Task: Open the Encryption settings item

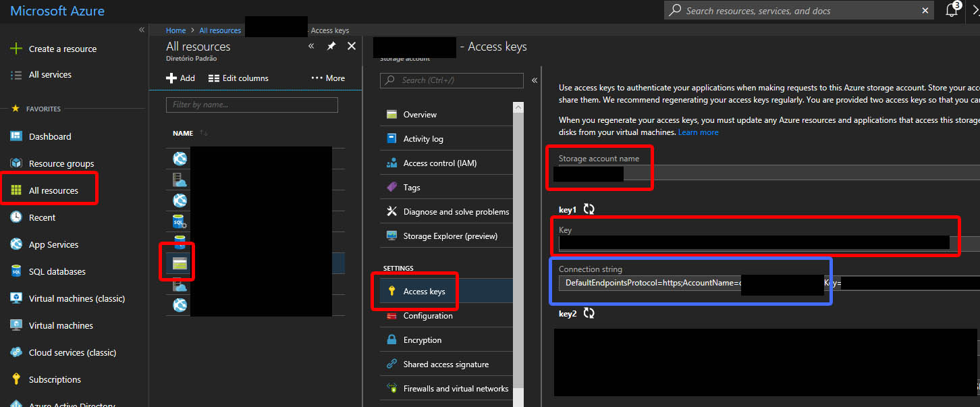Action: pos(445,340)
